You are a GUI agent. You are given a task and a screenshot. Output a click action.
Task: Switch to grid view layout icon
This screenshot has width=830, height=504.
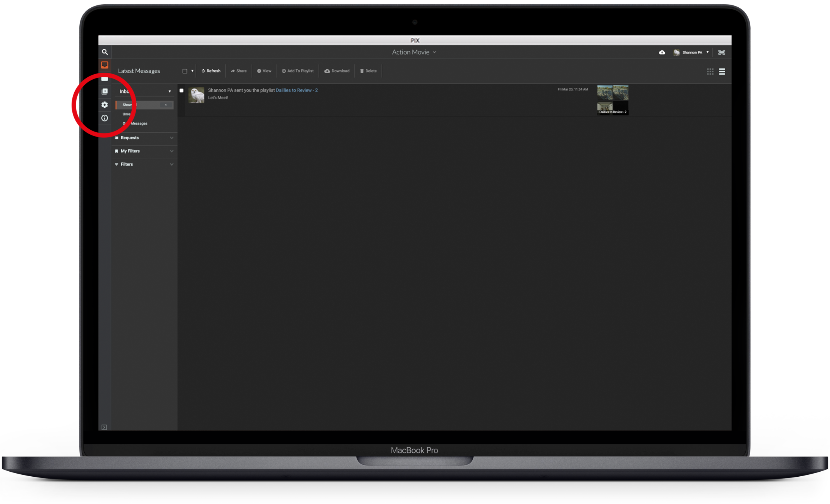[x=710, y=72]
